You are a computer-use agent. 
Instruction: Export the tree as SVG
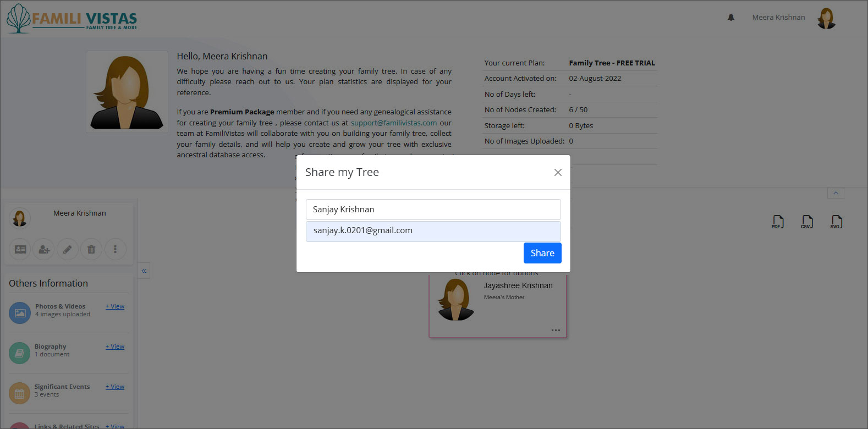point(836,222)
